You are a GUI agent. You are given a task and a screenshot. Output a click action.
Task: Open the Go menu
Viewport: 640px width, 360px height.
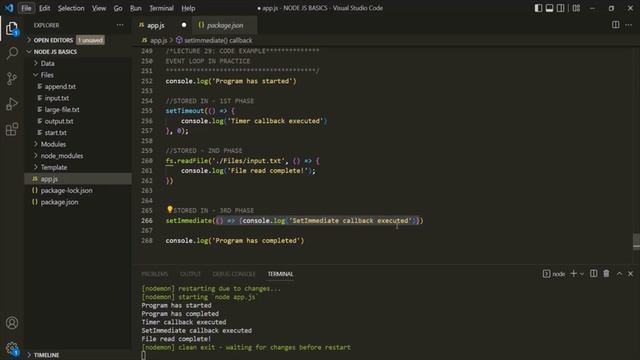(118, 8)
